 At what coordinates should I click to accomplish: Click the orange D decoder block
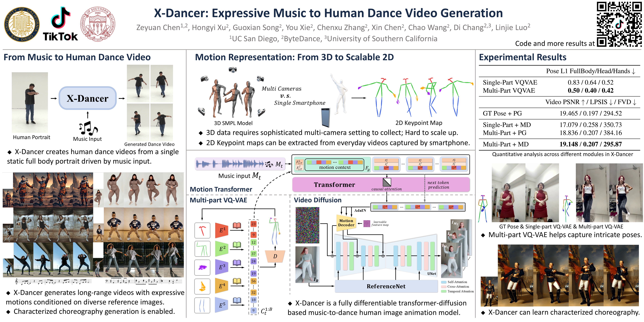(275, 256)
